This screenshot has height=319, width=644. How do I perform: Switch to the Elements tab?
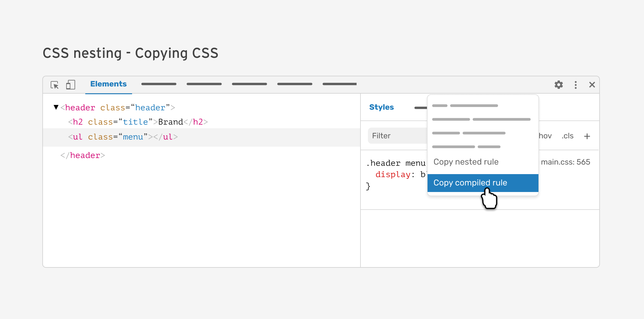[108, 84]
